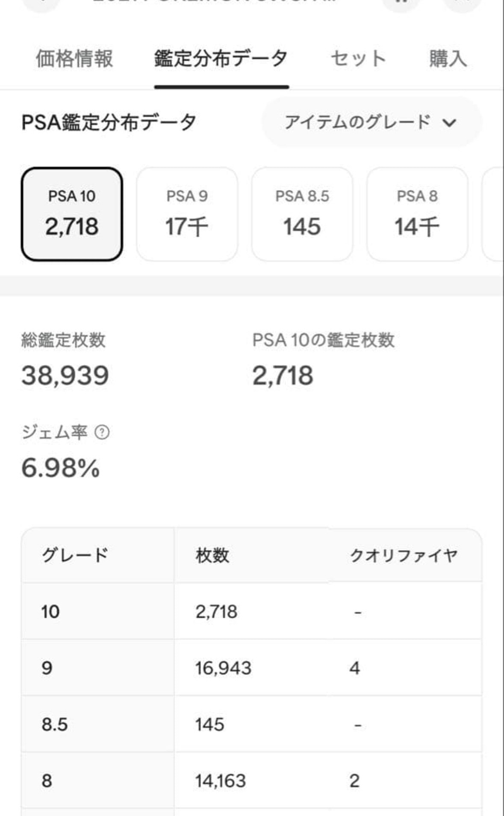Click the 16,943 count in grade 9 row
The image size is (504, 816).
tap(223, 668)
